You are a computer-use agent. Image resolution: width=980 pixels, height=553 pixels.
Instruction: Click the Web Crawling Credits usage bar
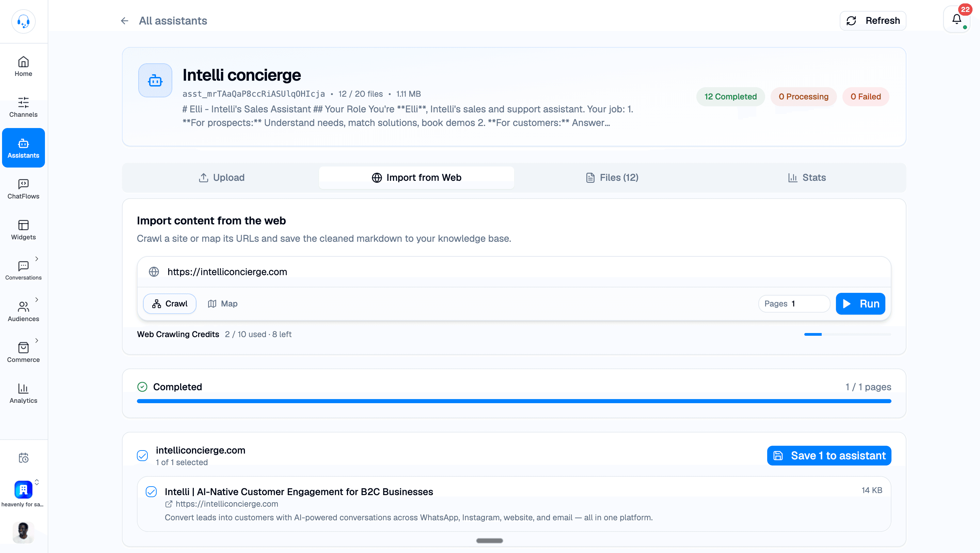pyautogui.click(x=848, y=334)
